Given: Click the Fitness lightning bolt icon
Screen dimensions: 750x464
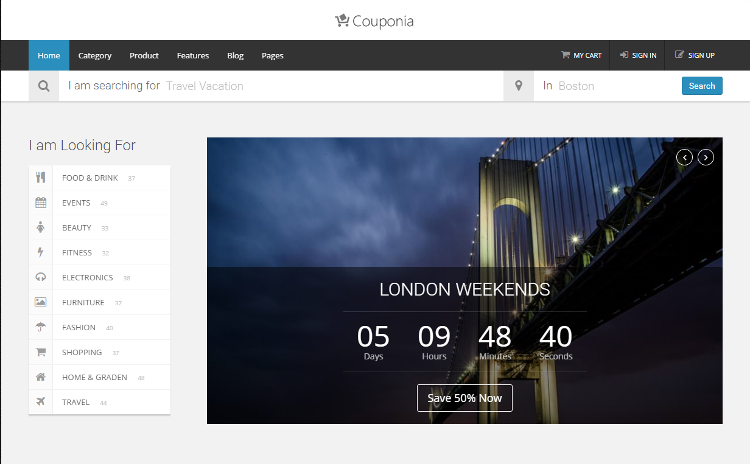Looking at the screenshot, I should tap(41, 252).
